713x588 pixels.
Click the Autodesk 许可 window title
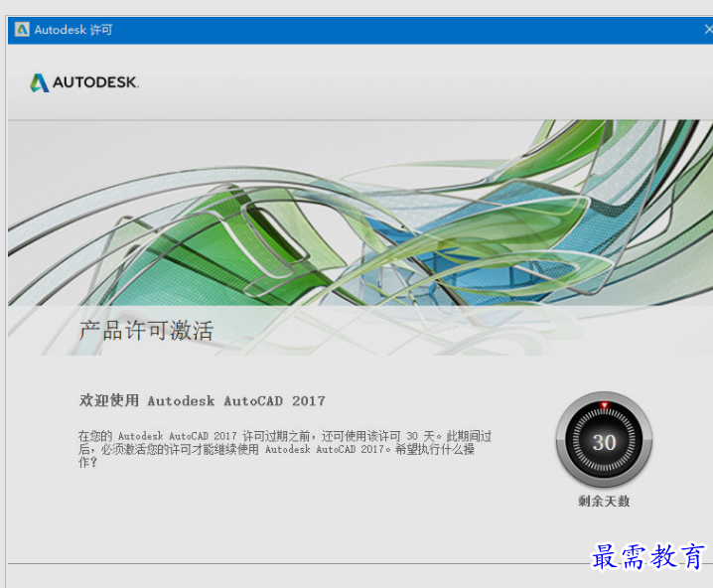coord(73,30)
